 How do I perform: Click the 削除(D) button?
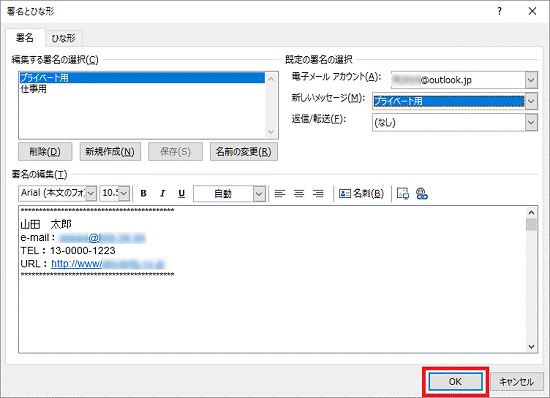(x=45, y=151)
